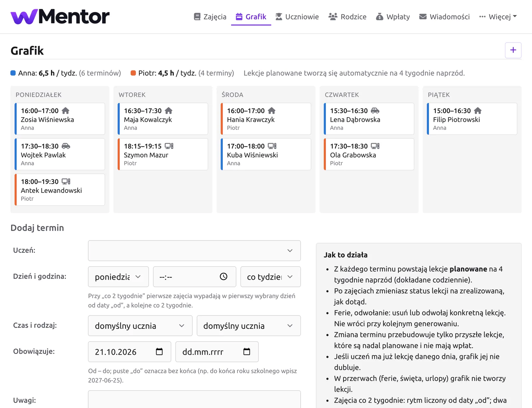Open the clock time picker icon
Viewport: 532px width, 408px height.
[x=223, y=277]
